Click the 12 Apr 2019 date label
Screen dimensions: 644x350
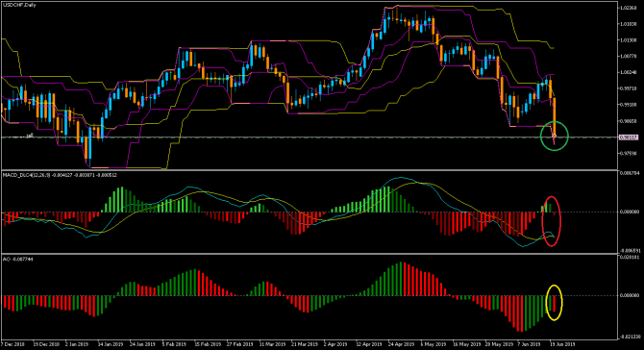point(369,344)
